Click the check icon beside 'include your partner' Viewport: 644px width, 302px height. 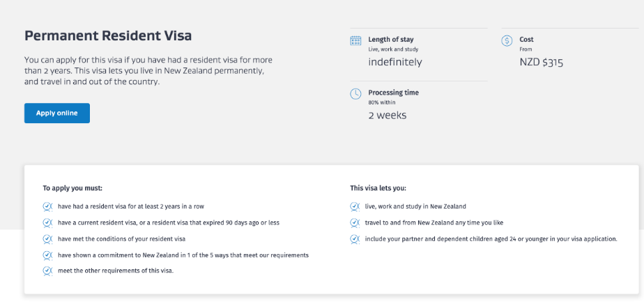(x=355, y=239)
